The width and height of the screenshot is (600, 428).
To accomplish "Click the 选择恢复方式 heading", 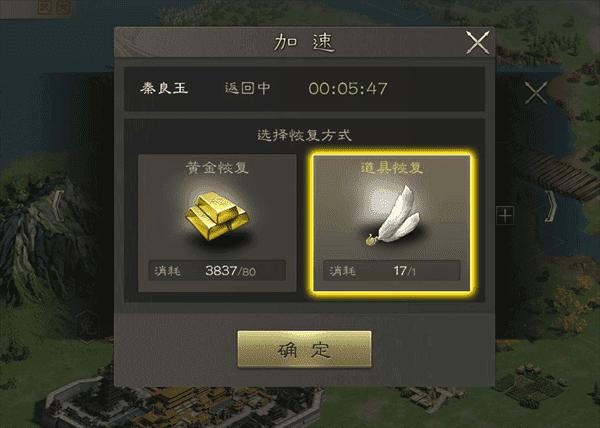I will click(304, 135).
